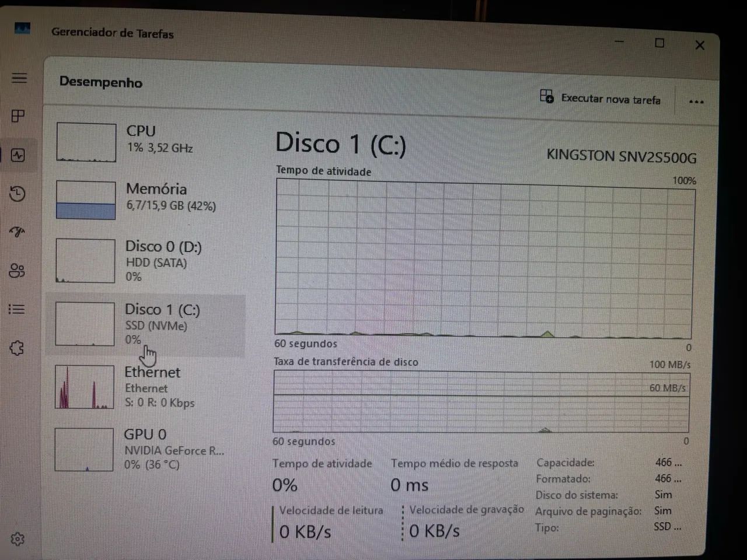Open the Startup apps page icon

[x=18, y=232]
